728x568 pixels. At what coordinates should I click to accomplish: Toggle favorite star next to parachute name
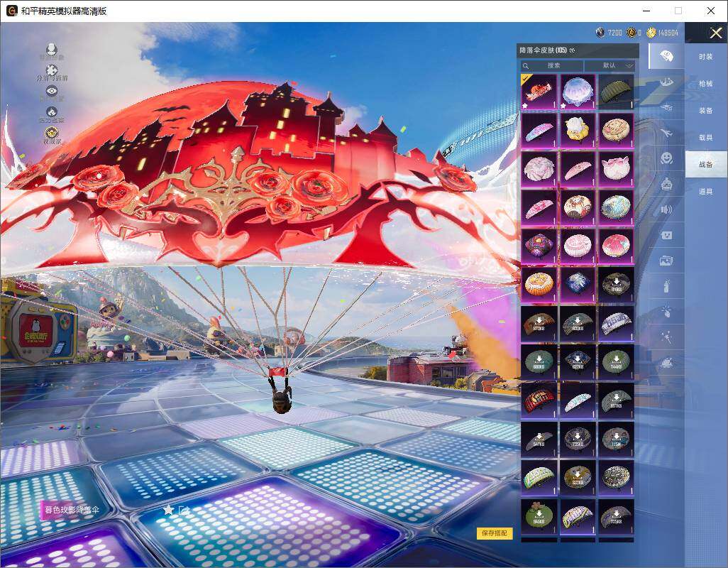pyautogui.click(x=168, y=510)
